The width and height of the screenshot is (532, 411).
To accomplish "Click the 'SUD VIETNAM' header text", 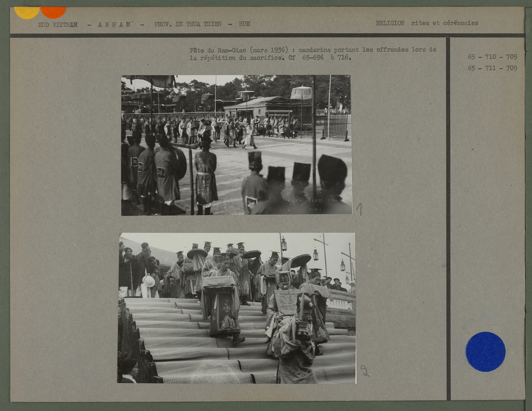I will [x=58, y=25].
